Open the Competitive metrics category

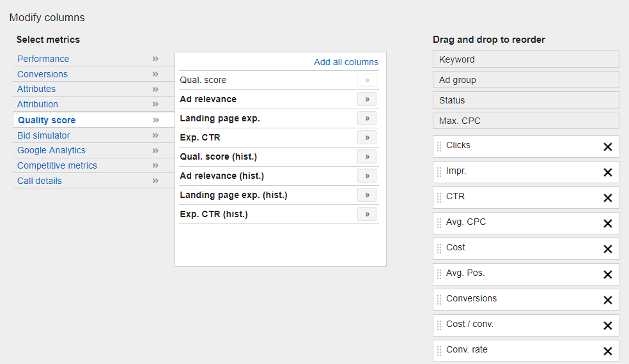pos(57,165)
